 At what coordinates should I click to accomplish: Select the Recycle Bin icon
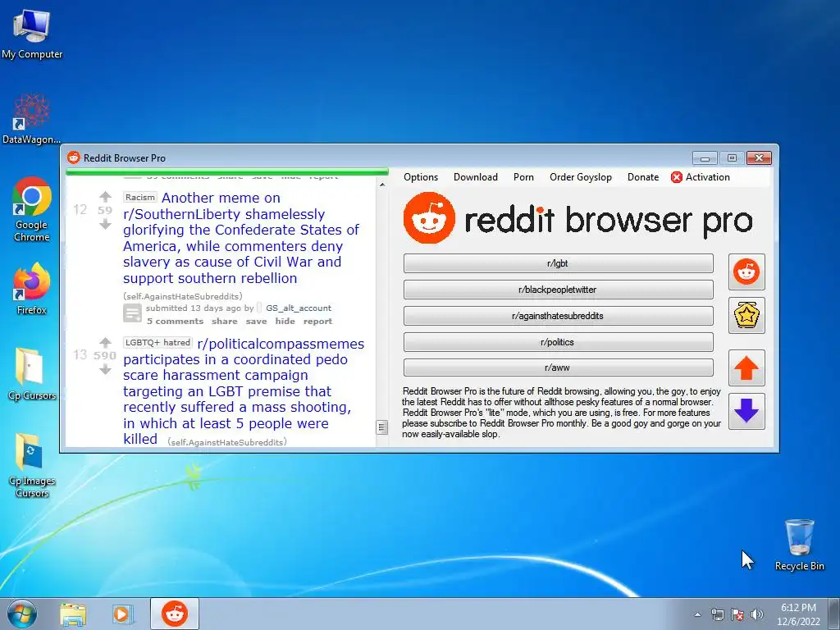[799, 545]
